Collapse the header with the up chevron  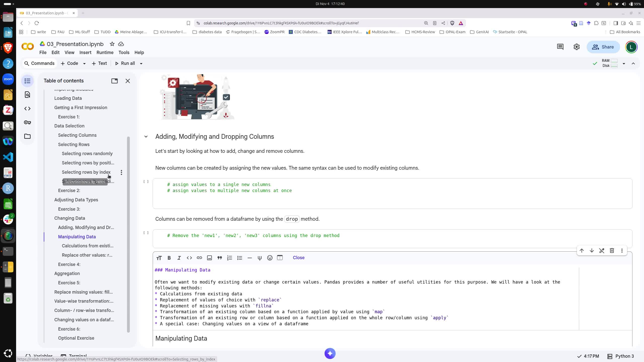pos(633,64)
